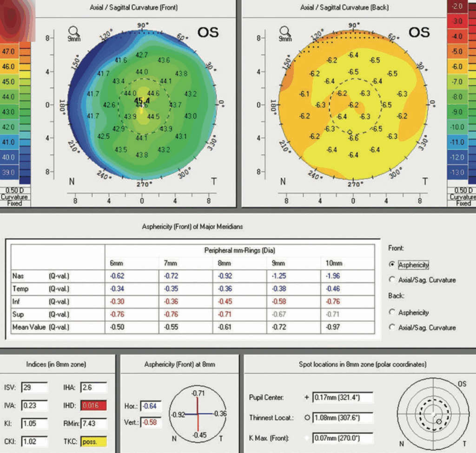Image resolution: width=476 pixels, height=453 pixels.
Task: Click the ISV value field showing 29
Action: pos(34,387)
